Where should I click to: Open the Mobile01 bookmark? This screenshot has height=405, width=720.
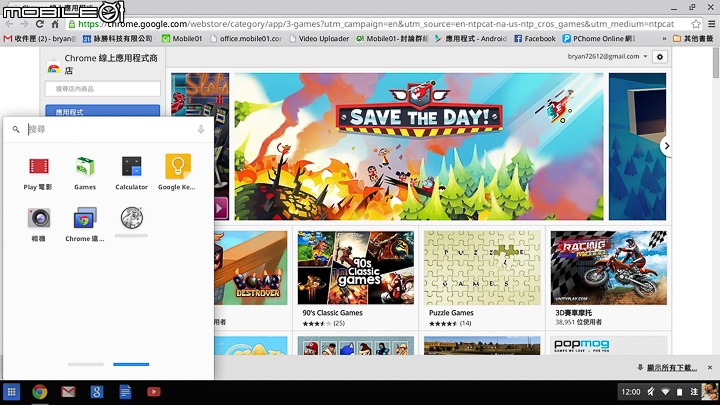point(182,39)
